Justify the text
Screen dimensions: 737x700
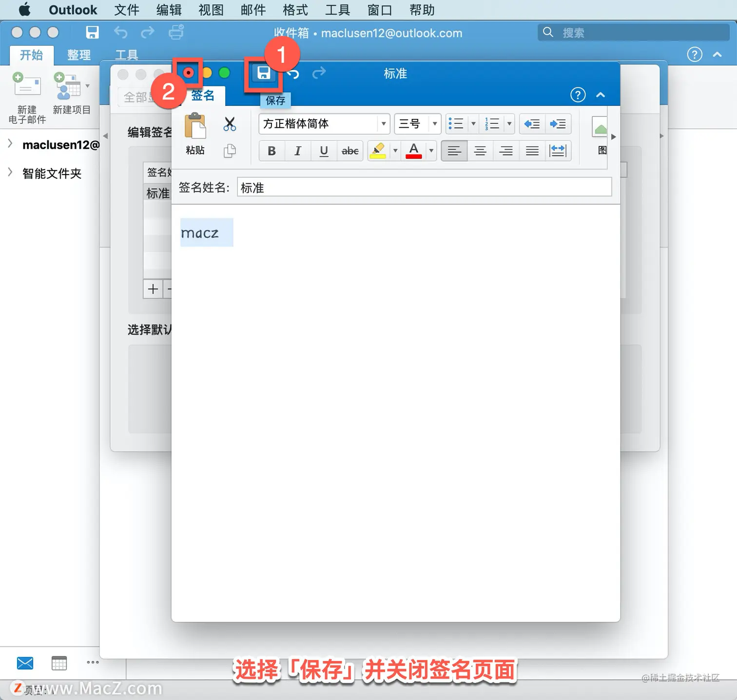532,151
